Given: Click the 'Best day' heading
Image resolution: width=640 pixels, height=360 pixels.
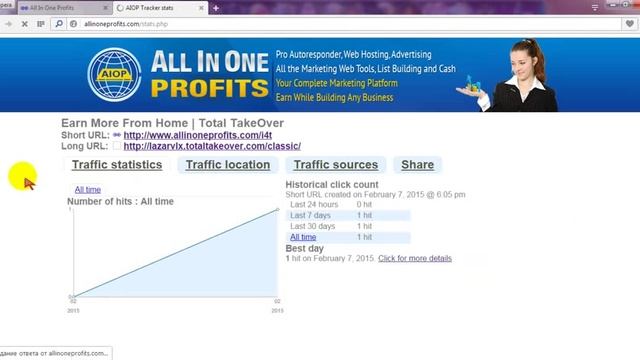Looking at the screenshot, I should 304,248.
